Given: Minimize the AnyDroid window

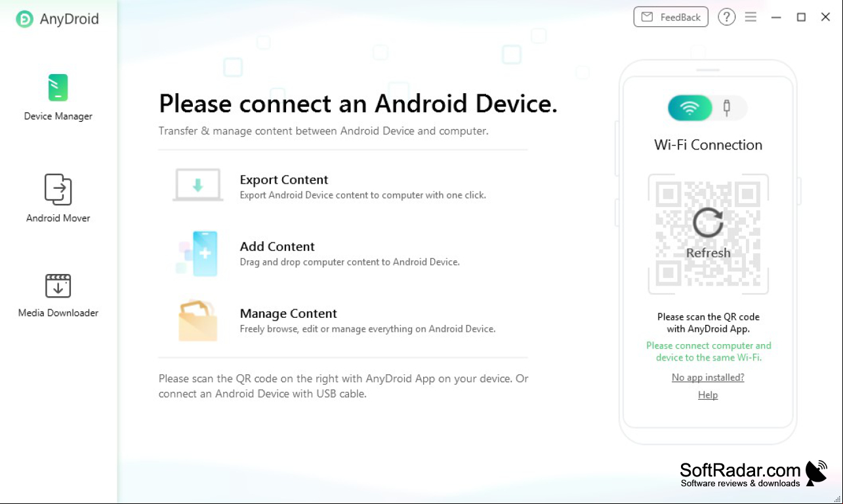Looking at the screenshot, I should point(777,18).
